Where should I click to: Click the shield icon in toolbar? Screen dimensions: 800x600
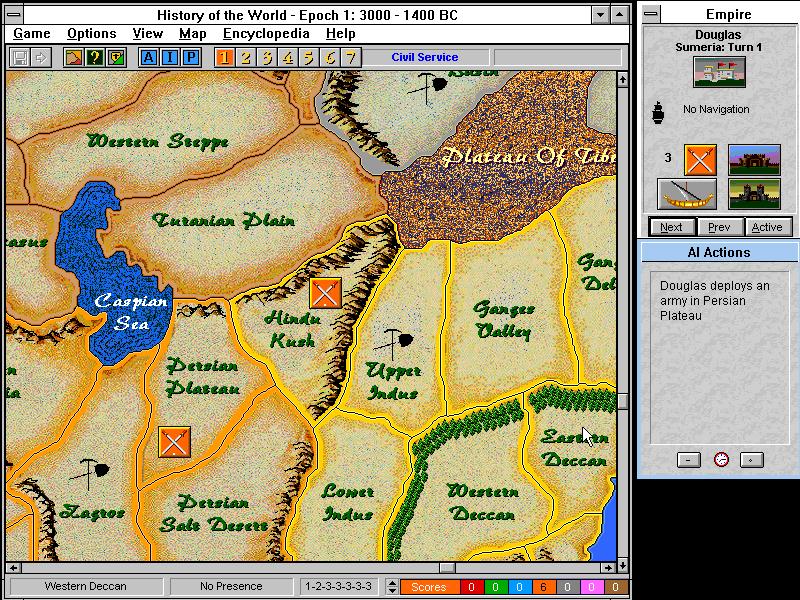click(116, 58)
